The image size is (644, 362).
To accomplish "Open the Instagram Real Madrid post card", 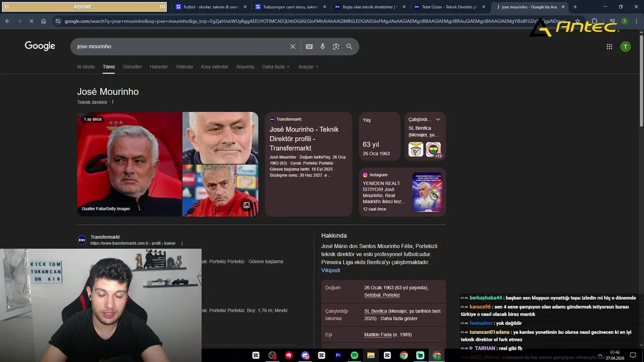I will pyautogui.click(x=403, y=192).
